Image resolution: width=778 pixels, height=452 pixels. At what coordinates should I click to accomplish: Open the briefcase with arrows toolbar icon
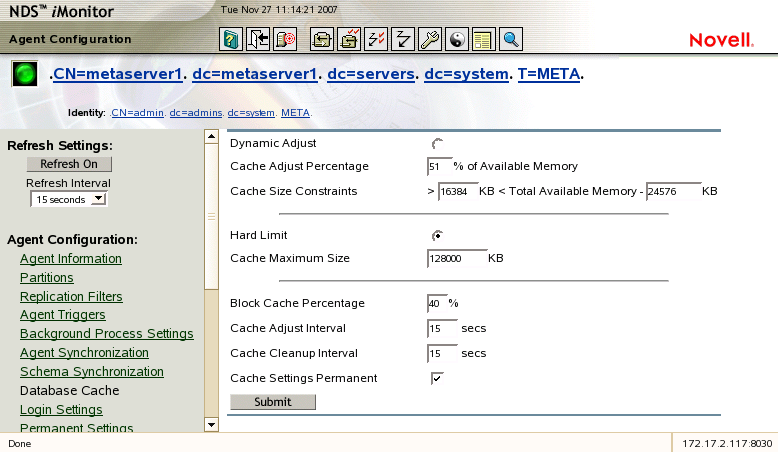coord(322,39)
